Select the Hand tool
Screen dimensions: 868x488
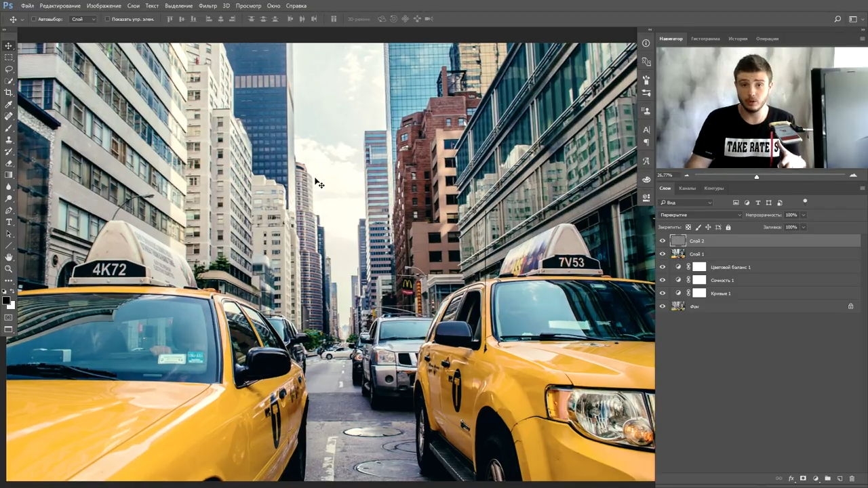tap(9, 257)
